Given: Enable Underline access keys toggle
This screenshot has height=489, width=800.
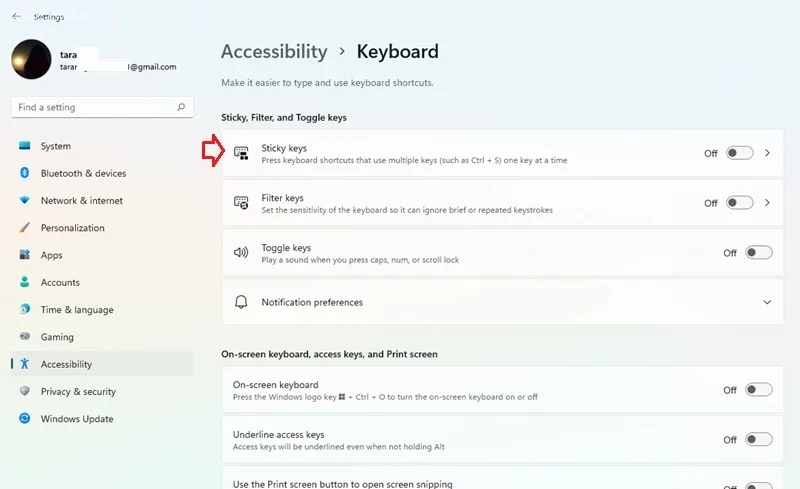Looking at the screenshot, I should (759, 439).
